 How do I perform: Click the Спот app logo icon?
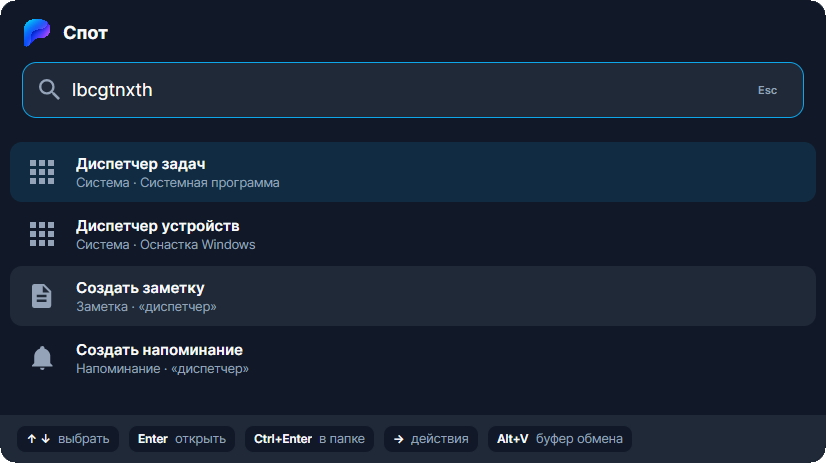pos(37,33)
